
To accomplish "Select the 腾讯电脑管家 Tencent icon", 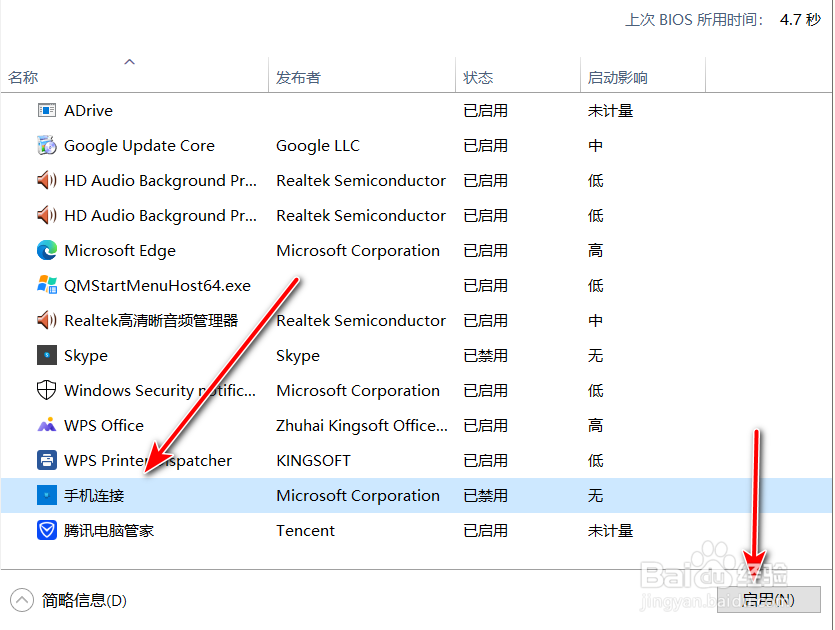I will 46,530.
